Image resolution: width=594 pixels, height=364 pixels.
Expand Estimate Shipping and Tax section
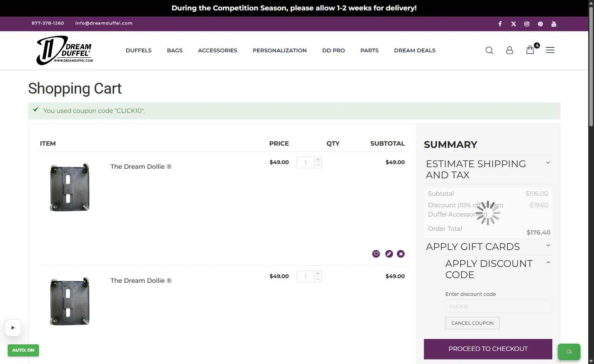tap(488, 169)
